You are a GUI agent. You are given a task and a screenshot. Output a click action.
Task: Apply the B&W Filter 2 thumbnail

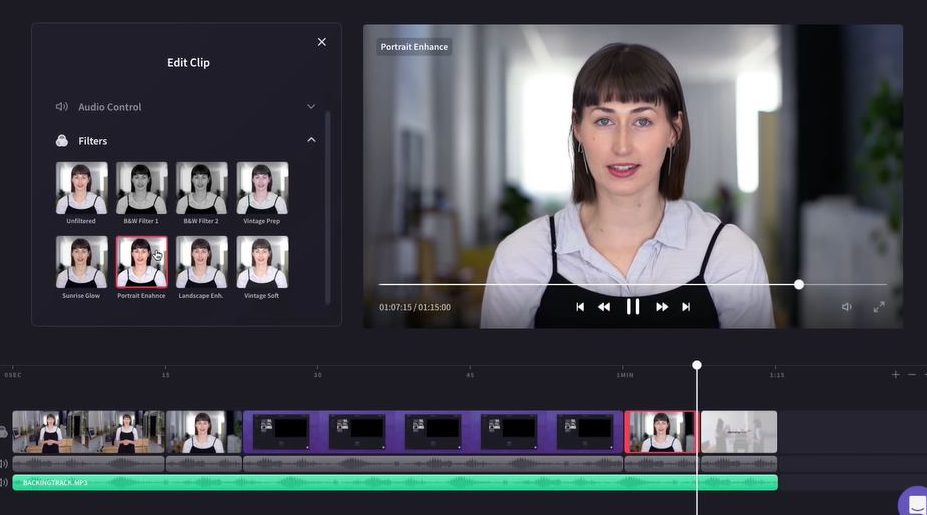[202, 188]
